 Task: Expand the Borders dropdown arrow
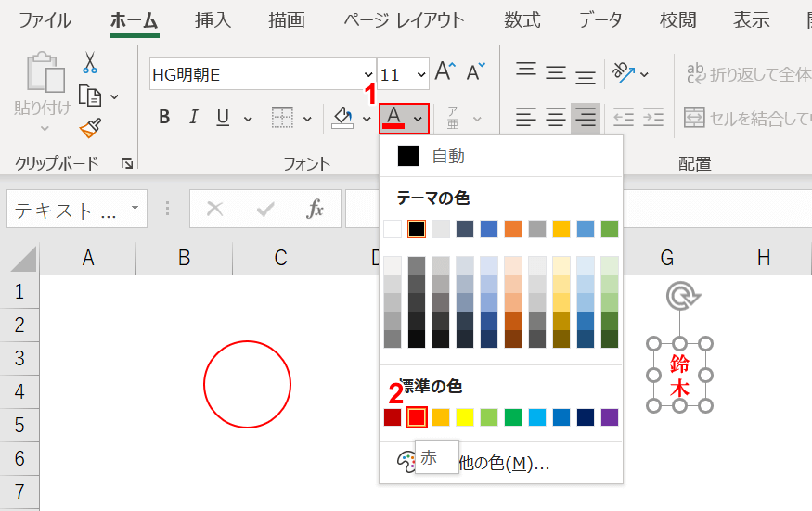coord(307,119)
